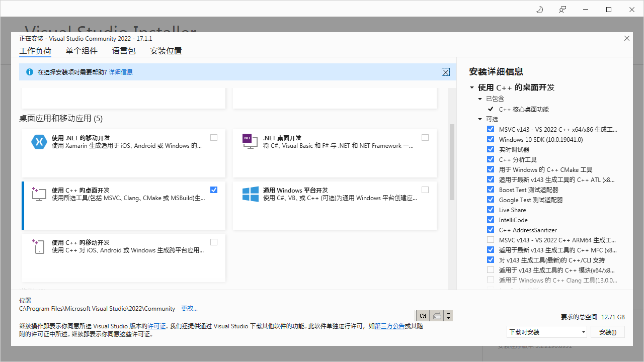Uncheck MSVC v143 x64/x86 build tools
Viewport: 644px width, 362px height.
491,129
